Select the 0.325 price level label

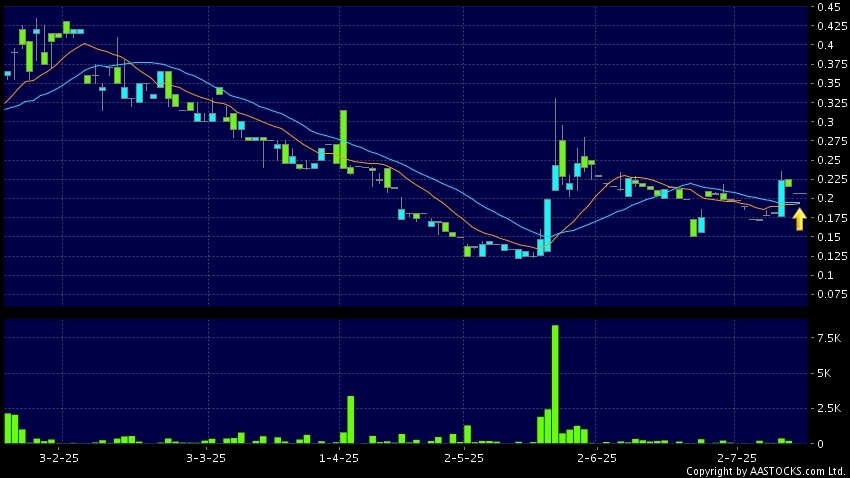832,103
